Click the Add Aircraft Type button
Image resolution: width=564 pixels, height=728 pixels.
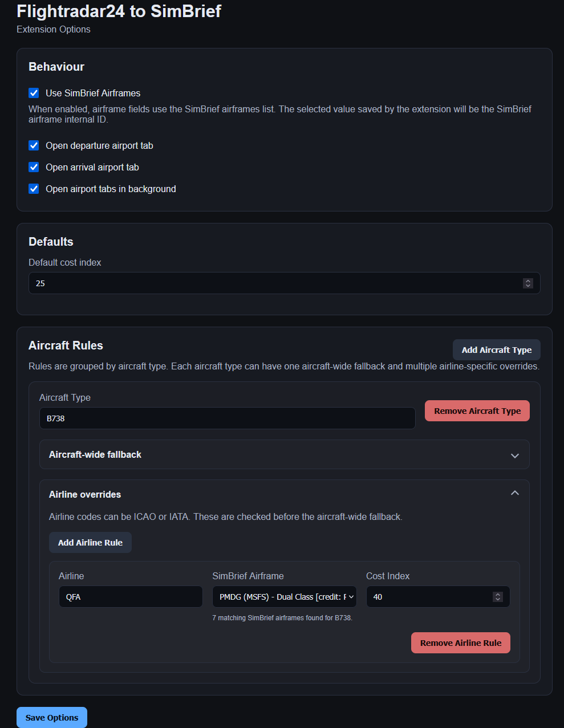(496, 349)
